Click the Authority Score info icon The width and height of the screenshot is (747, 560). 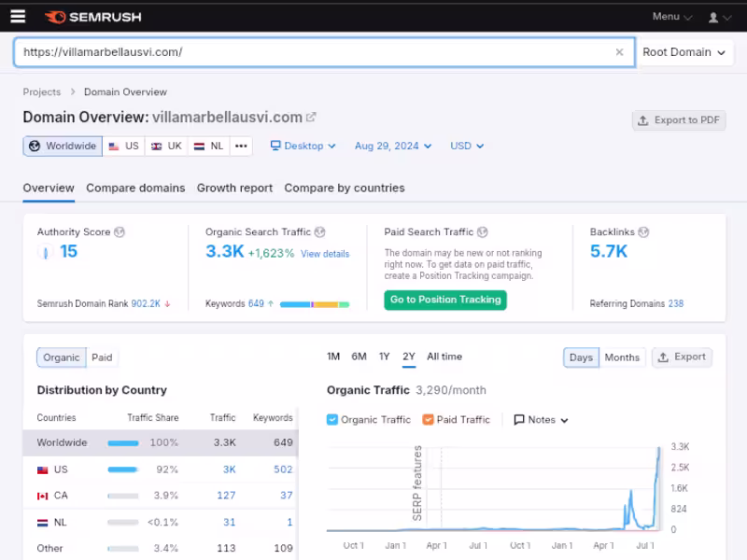pos(120,231)
